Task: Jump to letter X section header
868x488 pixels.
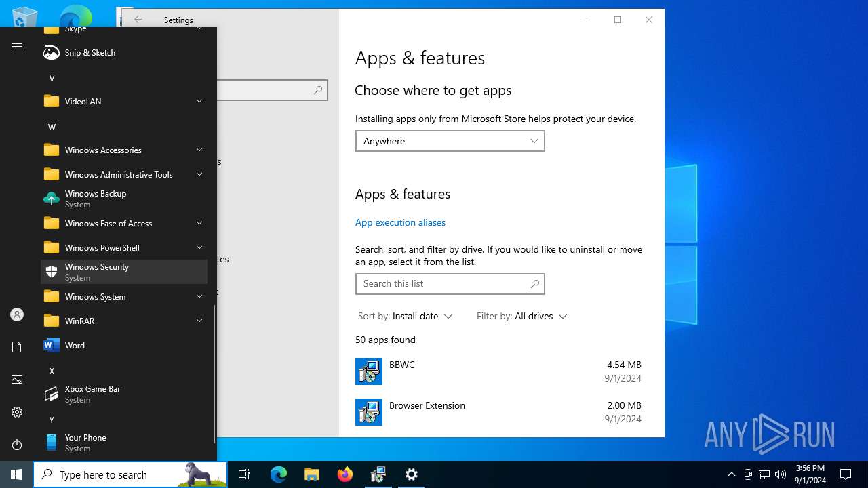Action: [52, 371]
